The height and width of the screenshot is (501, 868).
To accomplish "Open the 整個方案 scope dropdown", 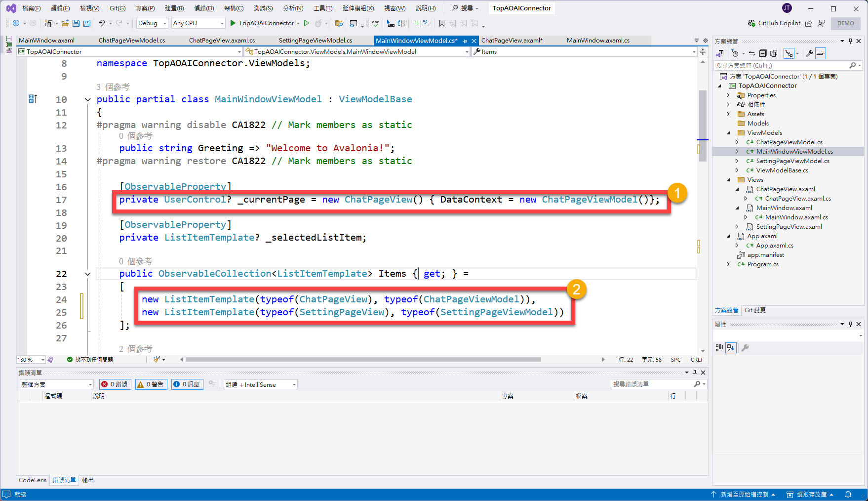I will 56,384.
